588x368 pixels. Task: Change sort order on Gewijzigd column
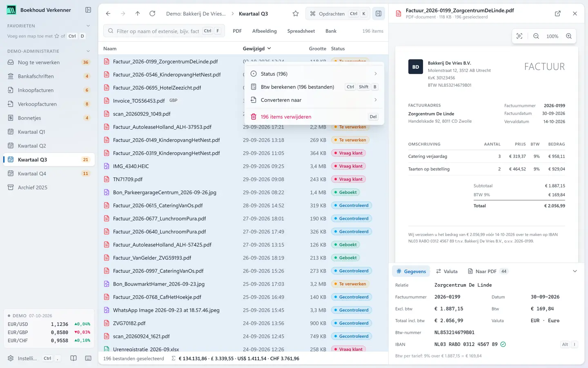[257, 49]
